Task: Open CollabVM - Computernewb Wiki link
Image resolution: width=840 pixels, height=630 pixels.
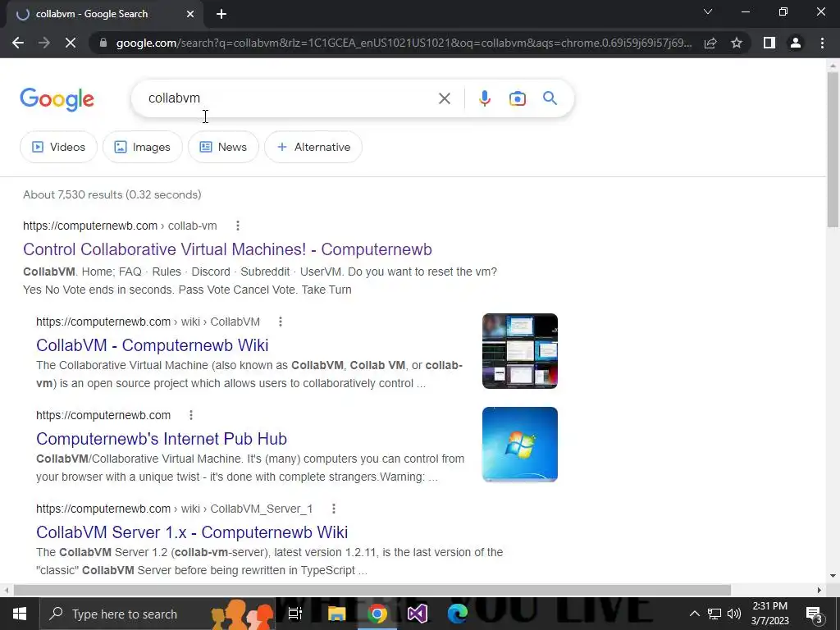Action: click(x=152, y=345)
